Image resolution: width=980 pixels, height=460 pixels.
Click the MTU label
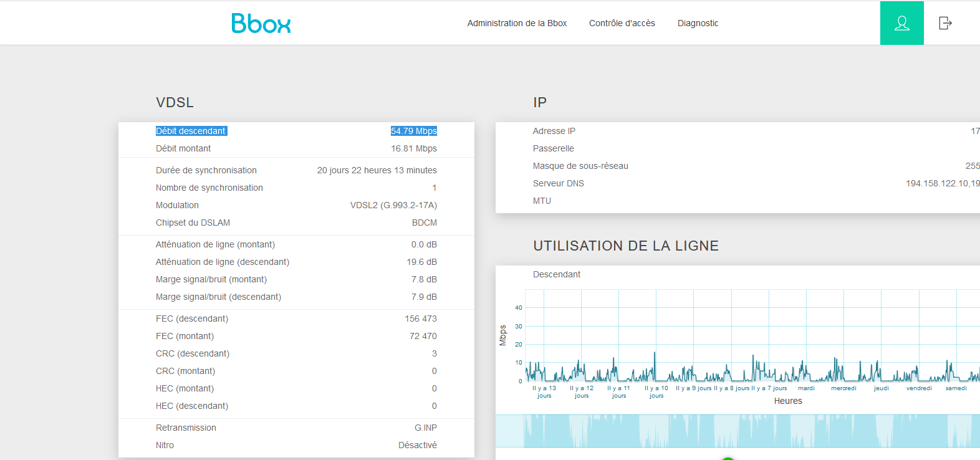pyautogui.click(x=542, y=201)
